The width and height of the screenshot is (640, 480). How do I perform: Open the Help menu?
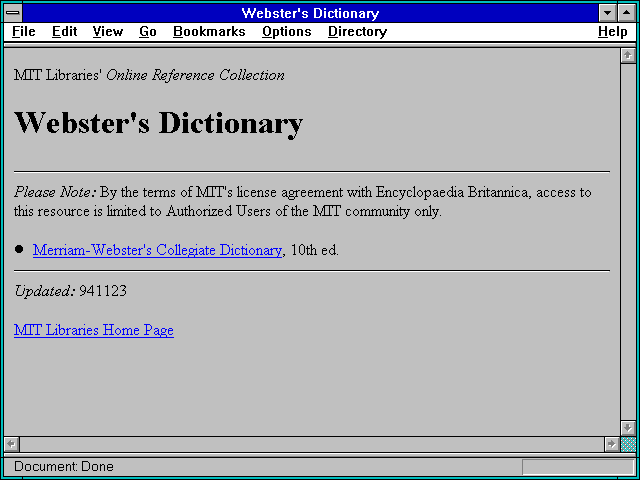point(613,32)
